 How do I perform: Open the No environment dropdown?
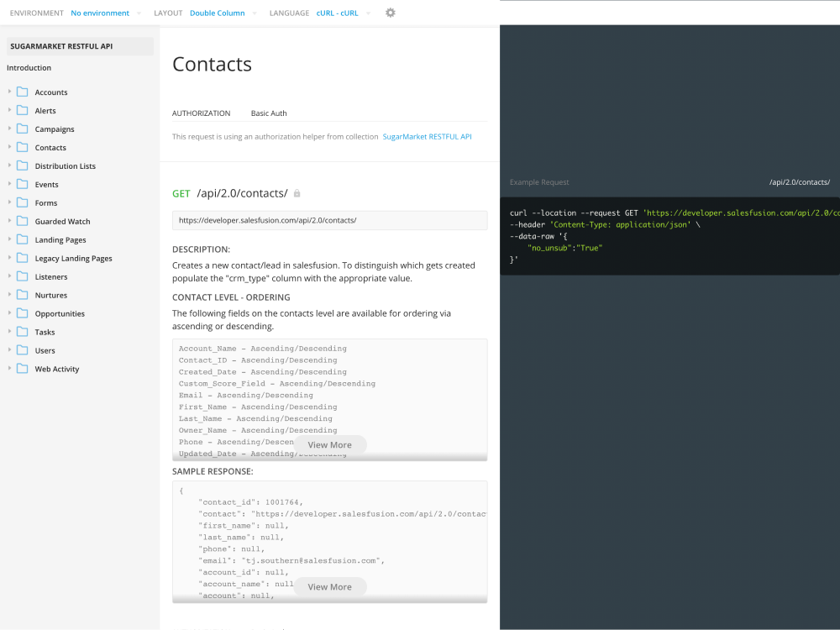(101, 13)
